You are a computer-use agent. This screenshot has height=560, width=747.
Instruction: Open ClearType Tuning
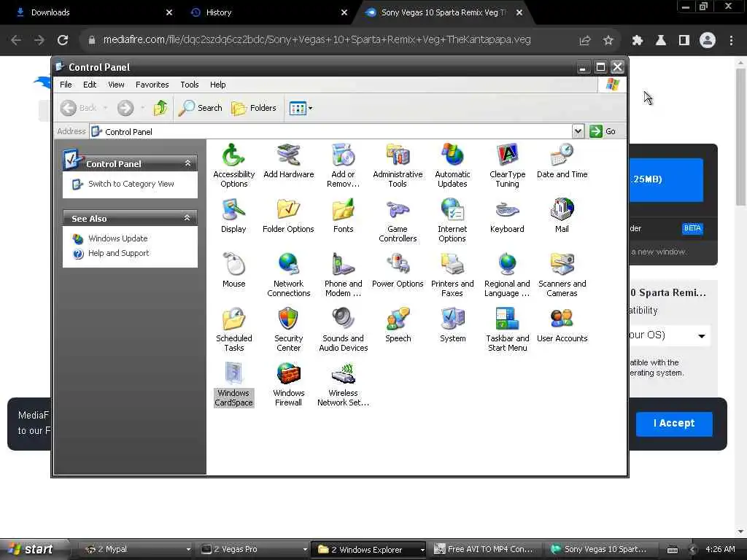tap(507, 166)
